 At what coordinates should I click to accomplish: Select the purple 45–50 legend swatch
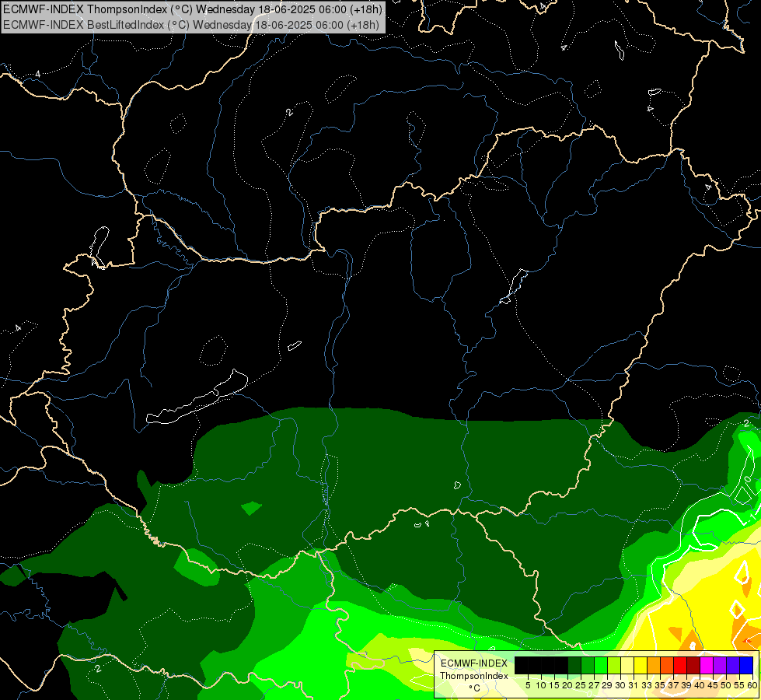[720, 666]
